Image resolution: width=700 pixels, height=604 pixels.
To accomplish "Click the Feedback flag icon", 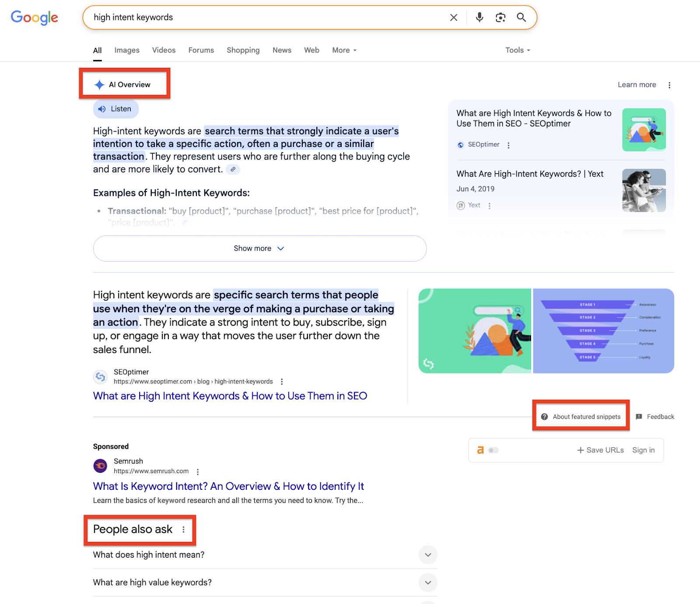I will coord(639,417).
